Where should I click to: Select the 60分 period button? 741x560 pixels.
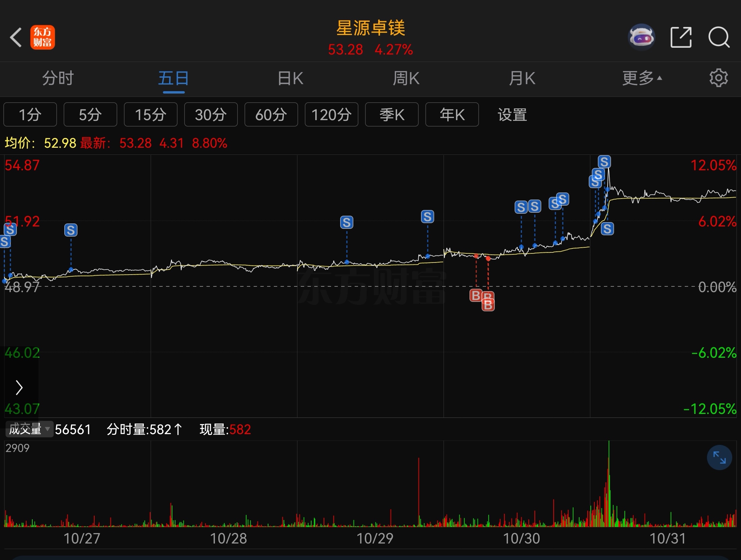click(271, 115)
